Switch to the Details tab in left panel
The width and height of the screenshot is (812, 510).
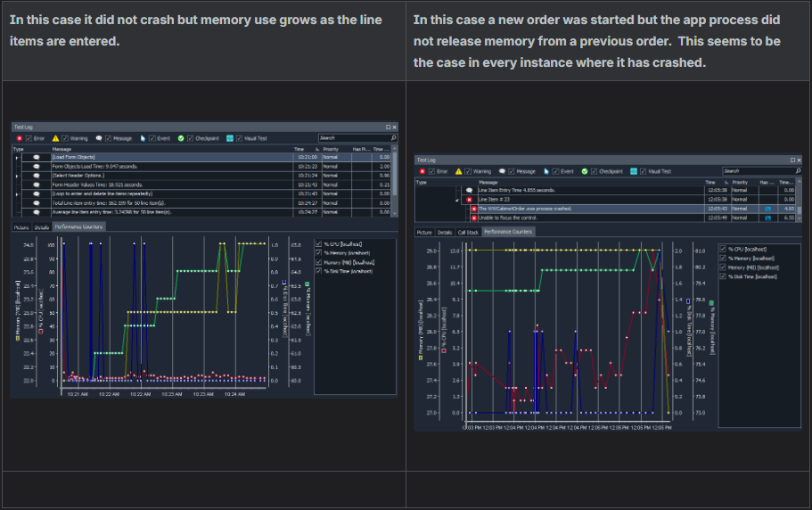click(41, 227)
